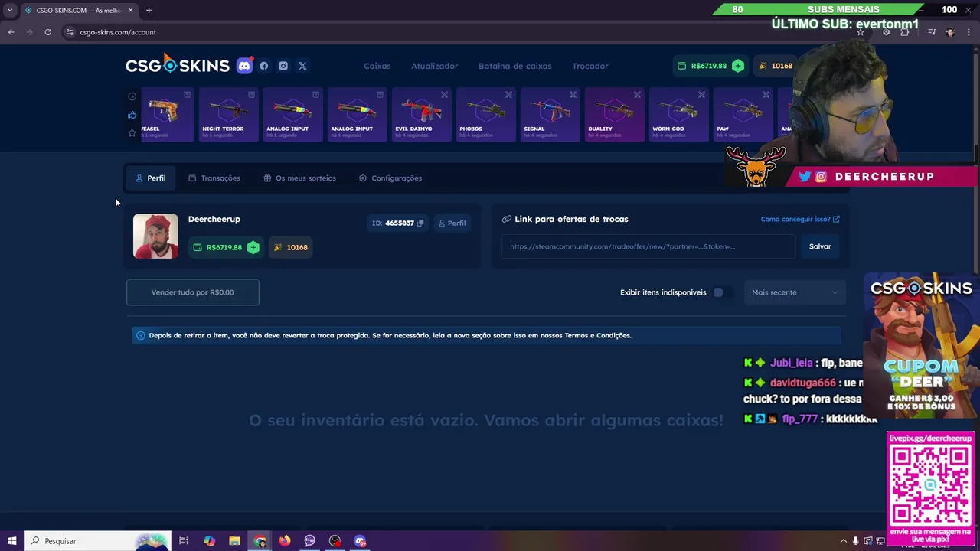The height and width of the screenshot is (551, 980).
Task: Open Copilot from the taskbar
Action: 209,541
